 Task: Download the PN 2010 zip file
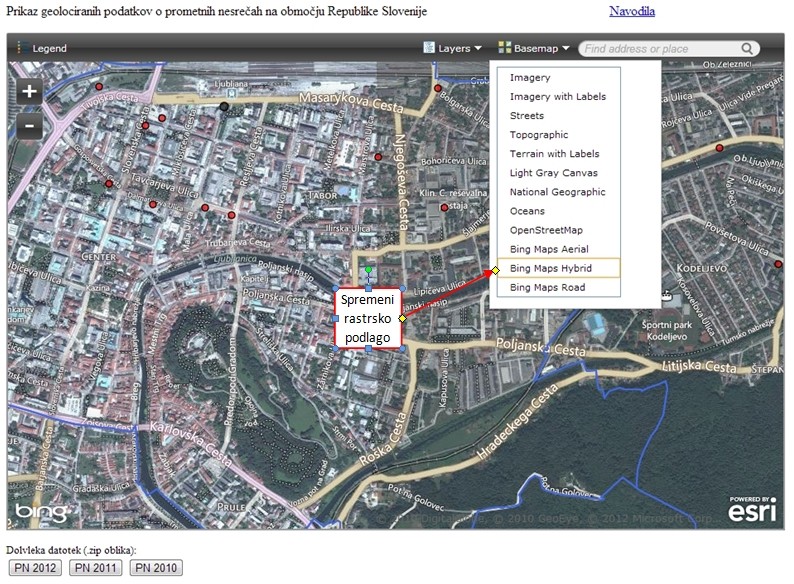156,568
